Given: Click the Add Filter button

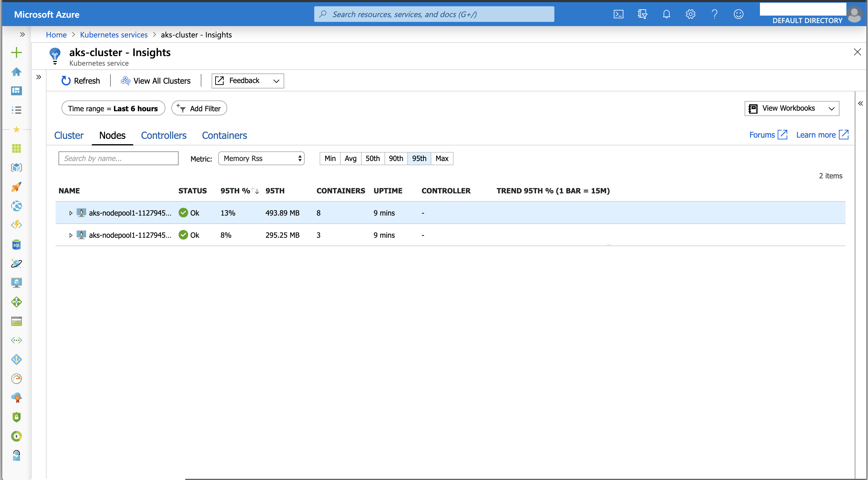Looking at the screenshot, I should coord(199,109).
